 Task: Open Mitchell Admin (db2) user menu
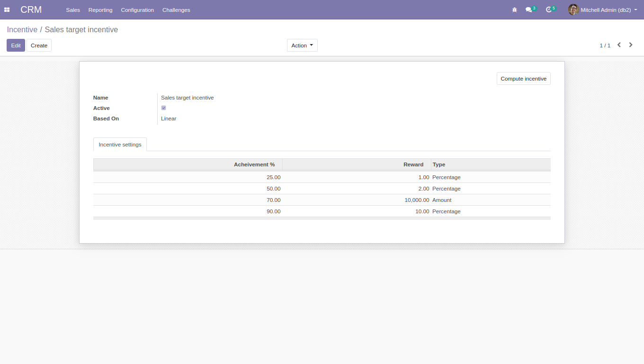point(603,10)
